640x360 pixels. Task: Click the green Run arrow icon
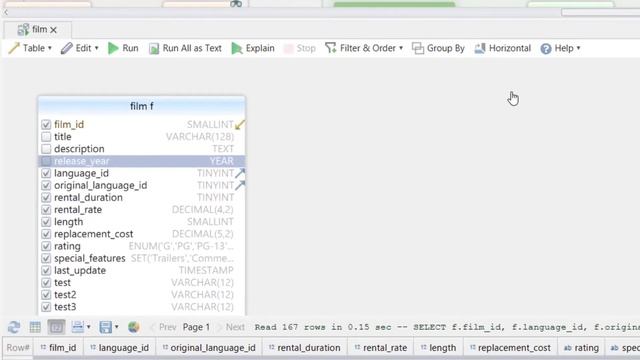113,48
